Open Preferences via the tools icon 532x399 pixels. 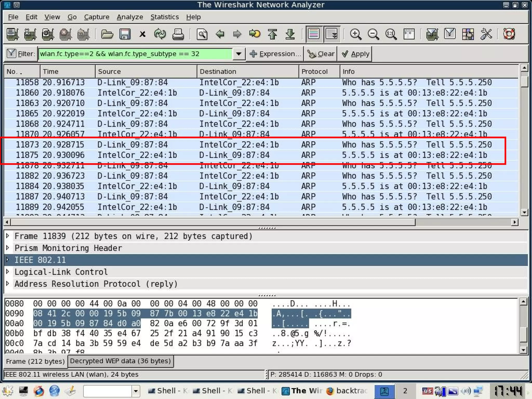click(486, 34)
